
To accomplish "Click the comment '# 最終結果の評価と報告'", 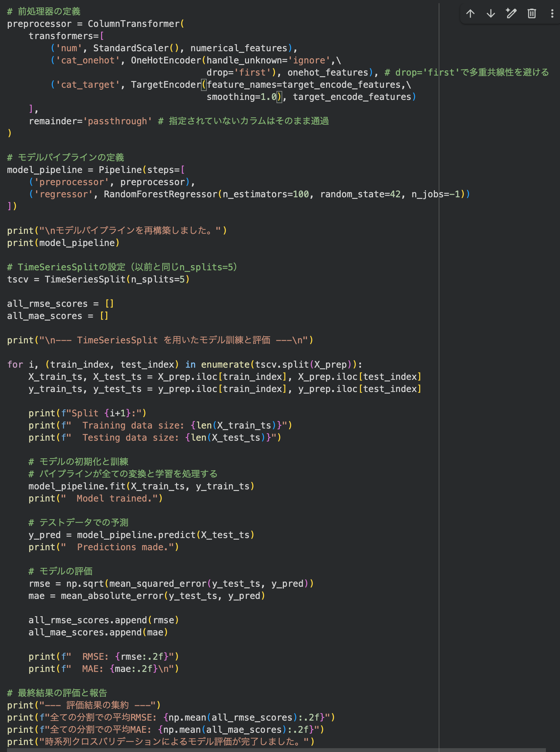I will [x=57, y=693].
